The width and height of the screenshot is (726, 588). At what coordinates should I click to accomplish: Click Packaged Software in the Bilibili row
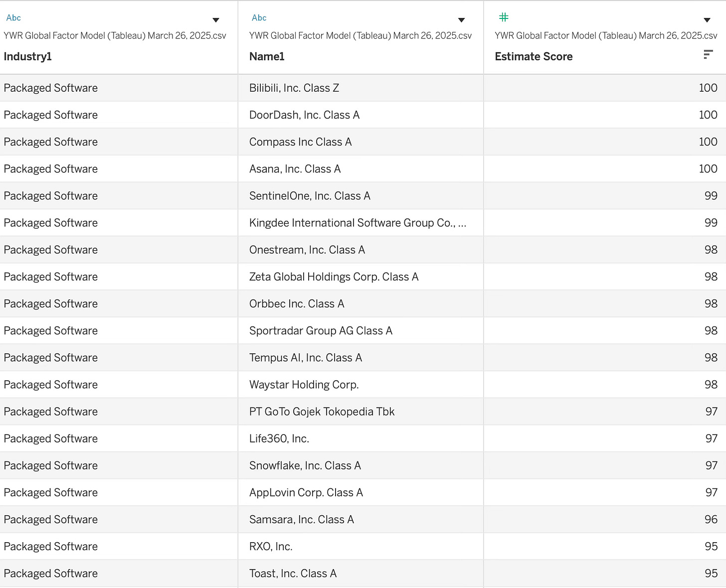tap(51, 88)
